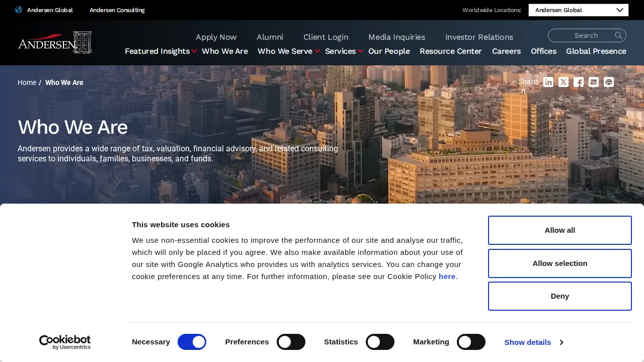The height and width of the screenshot is (362, 644).
Task: Expand the Featured Insights menu arrow
Action: (194, 51)
